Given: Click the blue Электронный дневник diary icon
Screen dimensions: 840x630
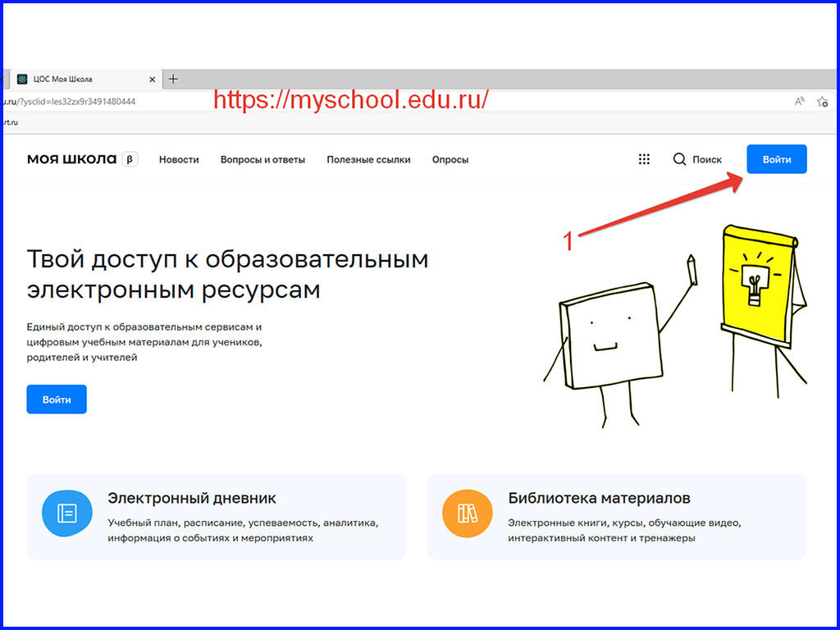Looking at the screenshot, I should (66, 512).
